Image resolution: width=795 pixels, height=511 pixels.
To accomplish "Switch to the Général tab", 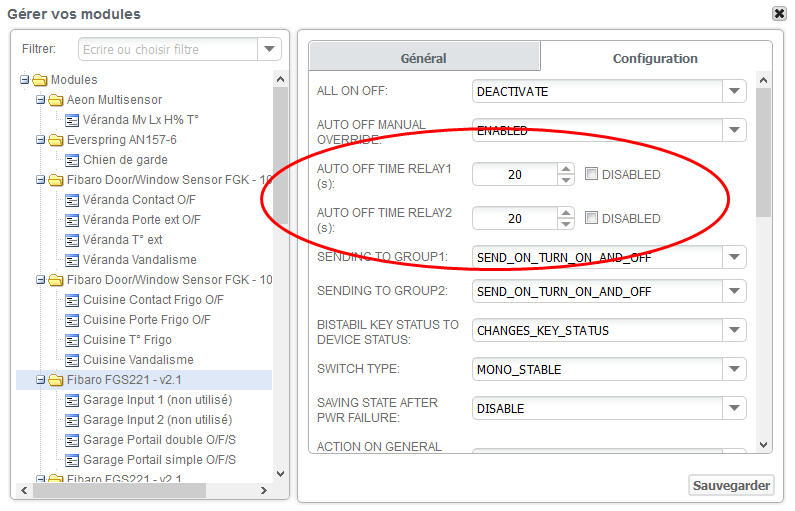I will tap(423, 58).
